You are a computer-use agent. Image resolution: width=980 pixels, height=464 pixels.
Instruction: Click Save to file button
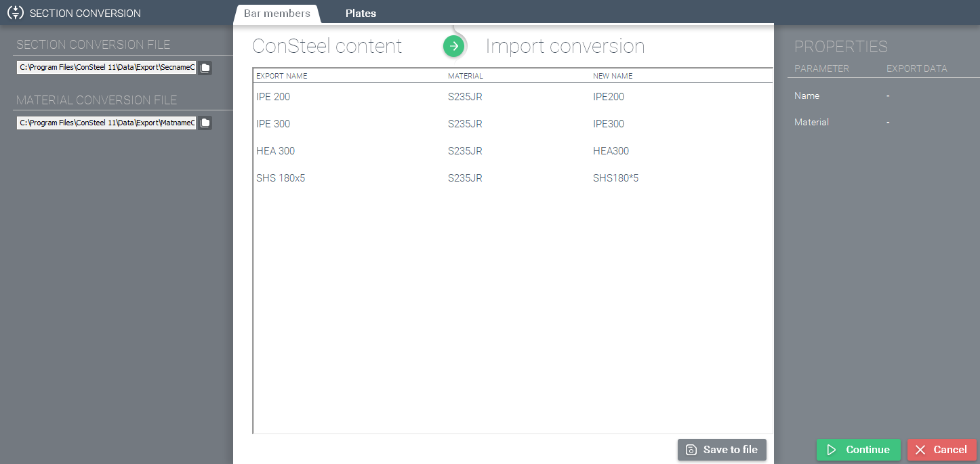pyautogui.click(x=722, y=450)
